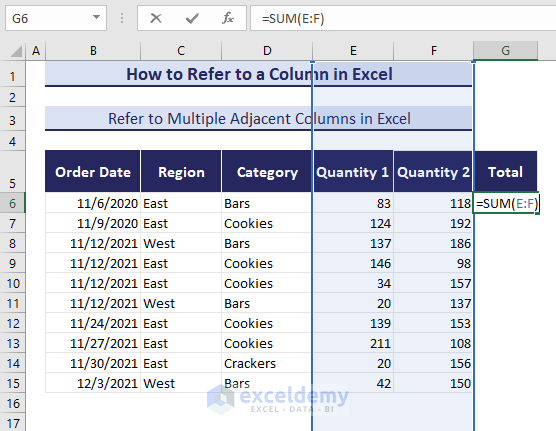
Task: Select row 16 header
Action: click(13, 403)
